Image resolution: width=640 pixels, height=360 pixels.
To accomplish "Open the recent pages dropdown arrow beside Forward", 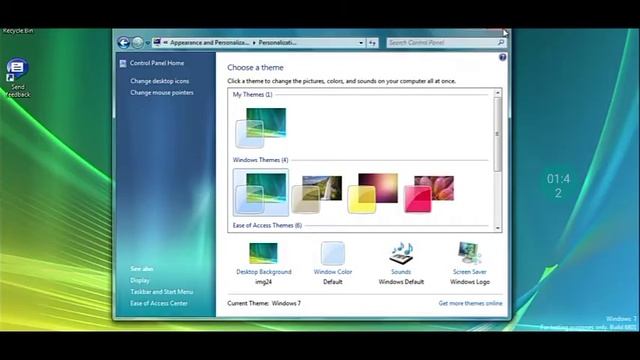I will [148, 43].
